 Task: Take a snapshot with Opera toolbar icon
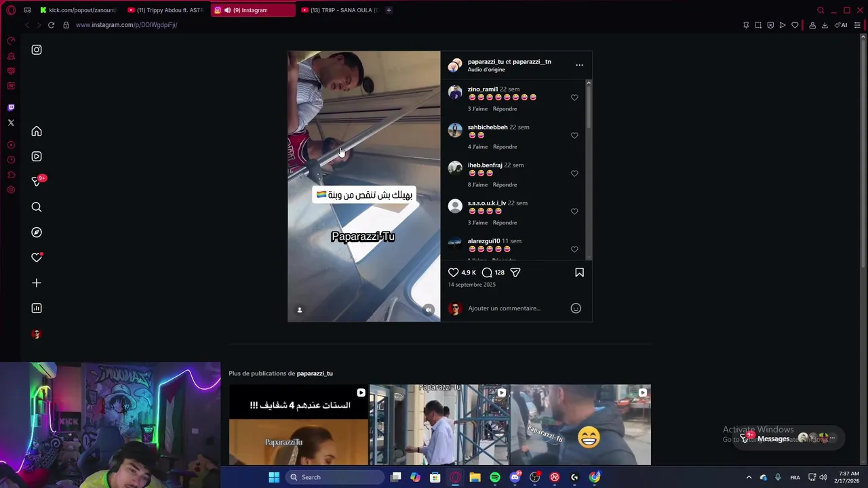pyautogui.click(x=758, y=25)
